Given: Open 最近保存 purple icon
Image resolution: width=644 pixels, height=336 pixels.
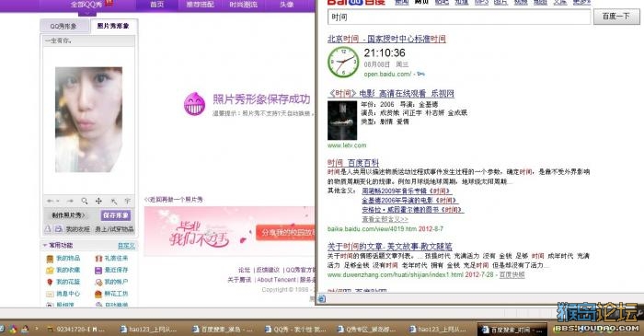Looking at the screenshot, I should point(98,271).
